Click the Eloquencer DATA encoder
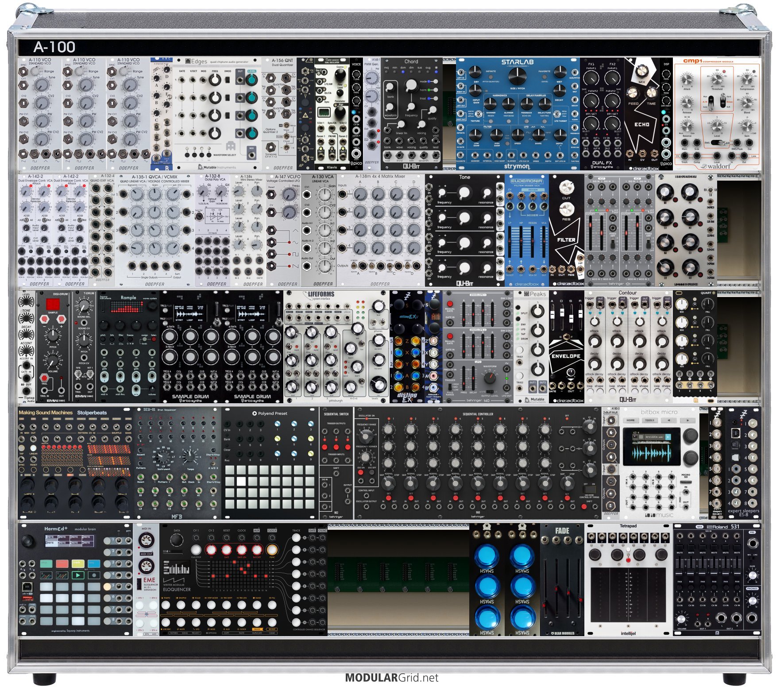Screen dimensions: 784x687 click(177, 540)
